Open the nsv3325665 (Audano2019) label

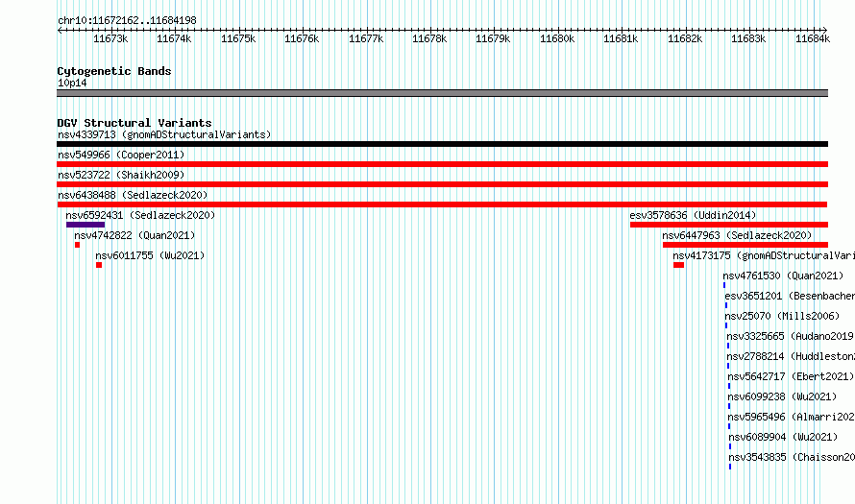coord(790,336)
